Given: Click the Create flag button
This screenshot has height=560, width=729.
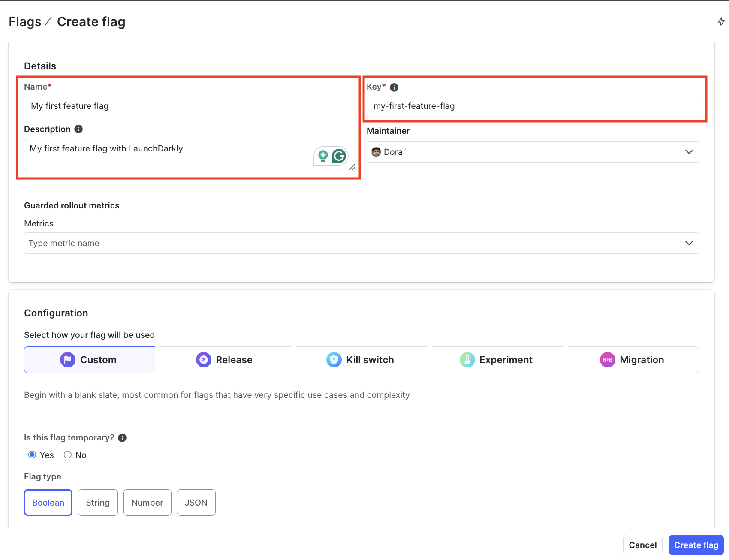Looking at the screenshot, I should point(696,545).
